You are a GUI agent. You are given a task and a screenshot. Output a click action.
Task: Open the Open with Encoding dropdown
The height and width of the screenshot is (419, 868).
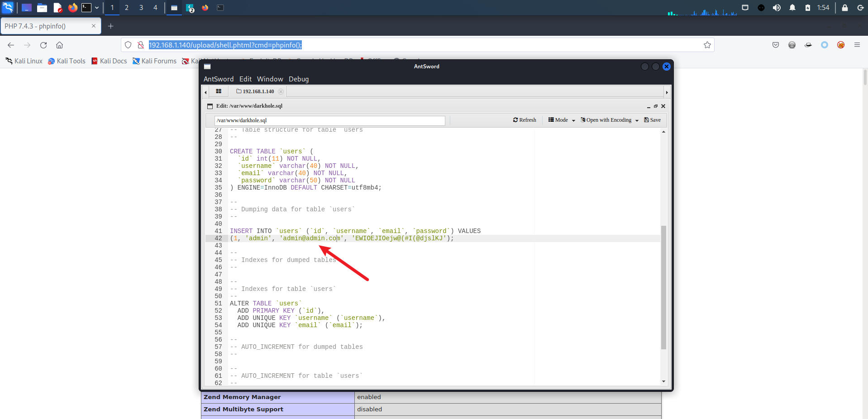[610, 120]
